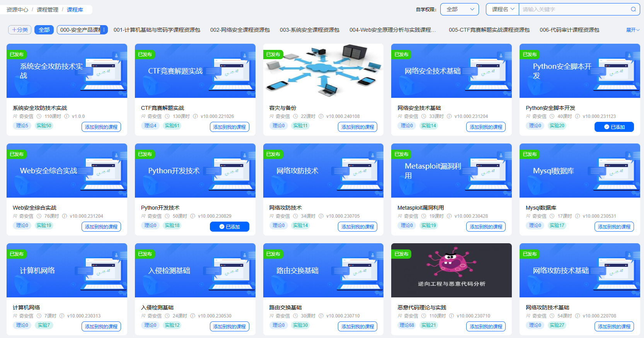Add 恶意代码理论与实践 to my courses
This screenshot has height=338, width=644.
coord(486,326)
